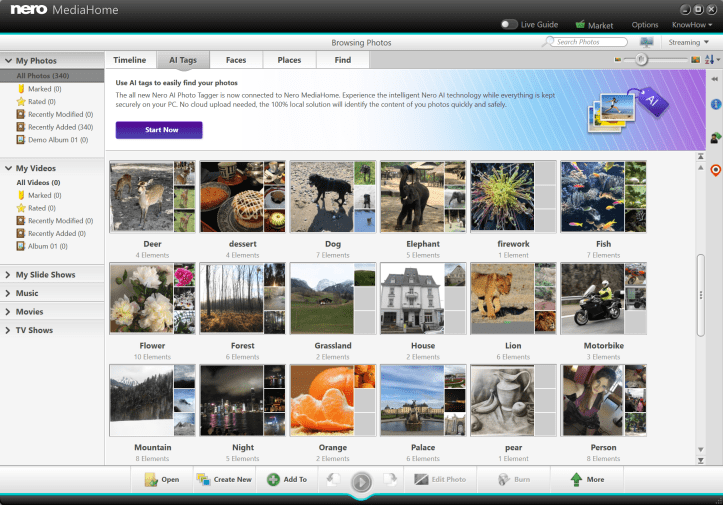The height and width of the screenshot is (505, 723).
Task: Collapse right panel with double-arrow icon
Action: point(715,78)
